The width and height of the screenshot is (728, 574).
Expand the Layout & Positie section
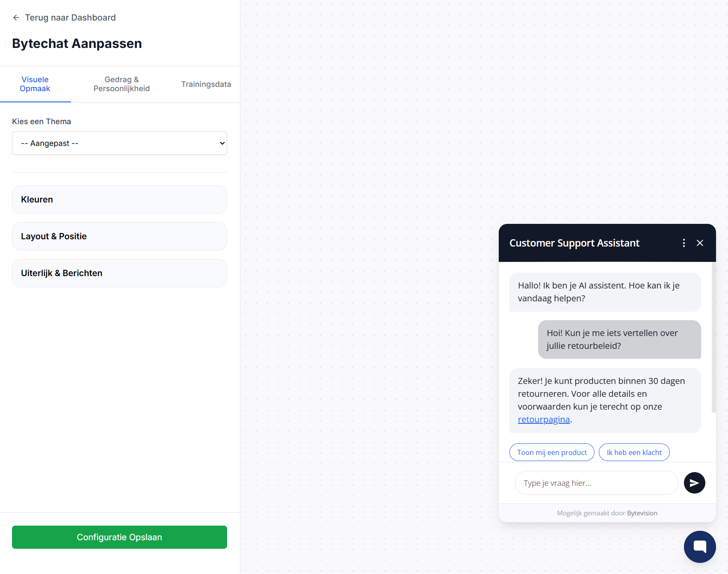tap(119, 236)
